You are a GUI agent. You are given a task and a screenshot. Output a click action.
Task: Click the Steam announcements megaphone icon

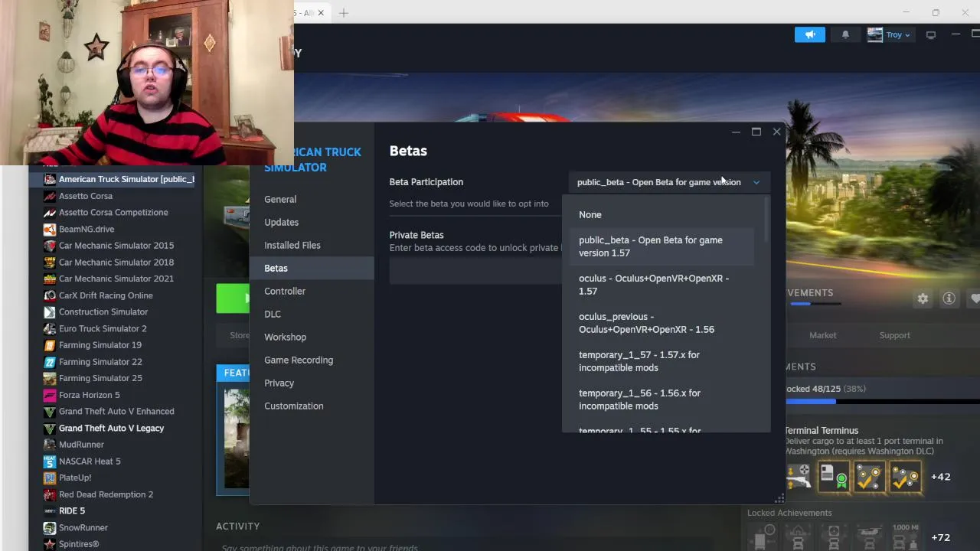(x=810, y=34)
